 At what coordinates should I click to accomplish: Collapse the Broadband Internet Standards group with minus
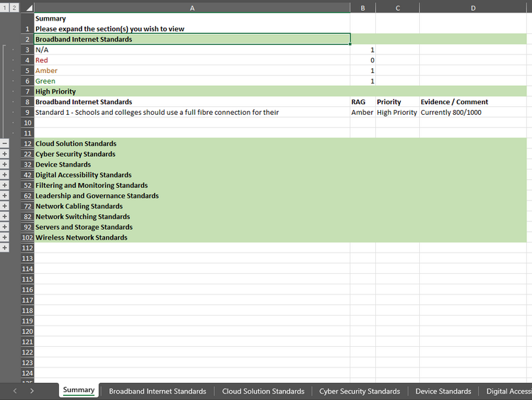click(4, 143)
